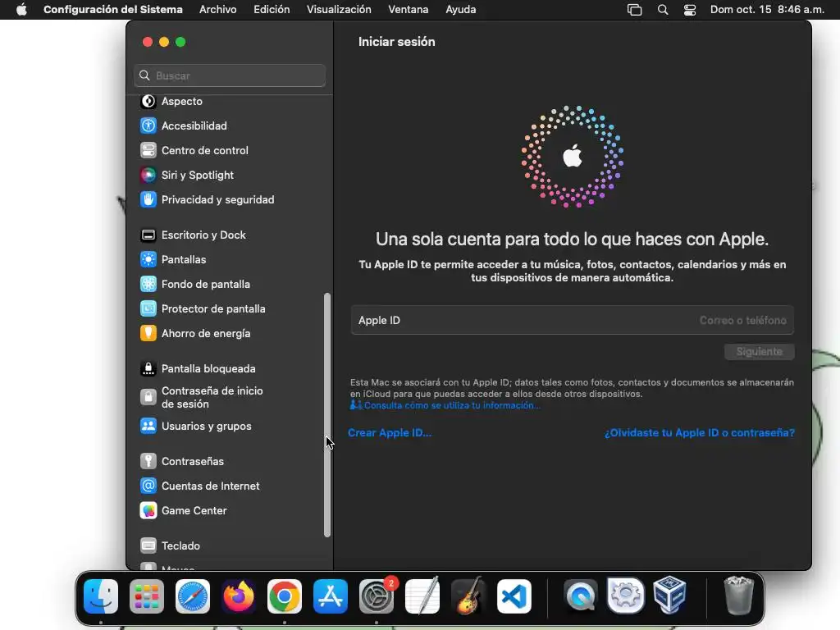Select Pantallas settings icon
Image resolution: width=840 pixels, height=630 pixels.
tap(148, 260)
